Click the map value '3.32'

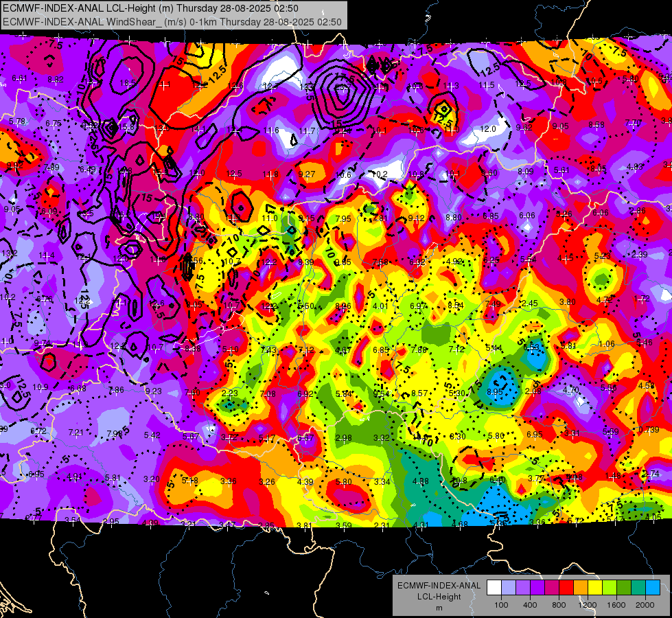382,437
